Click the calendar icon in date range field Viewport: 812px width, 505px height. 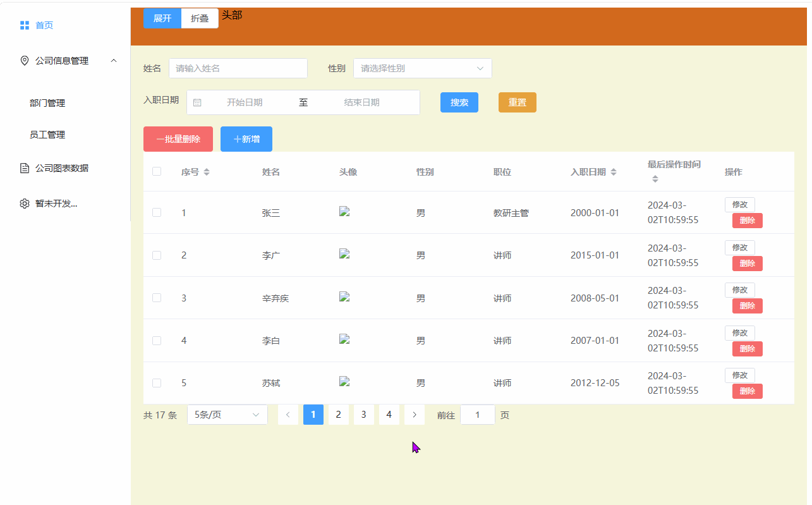click(197, 102)
